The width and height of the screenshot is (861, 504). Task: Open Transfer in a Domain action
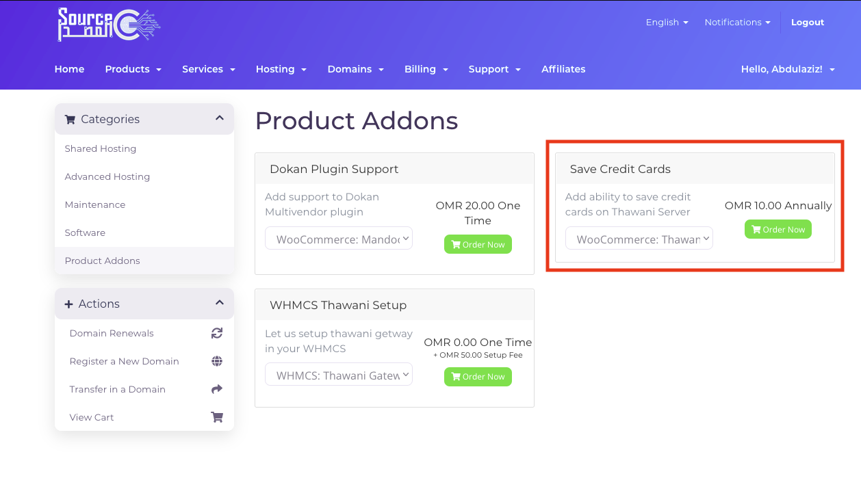coord(144,389)
